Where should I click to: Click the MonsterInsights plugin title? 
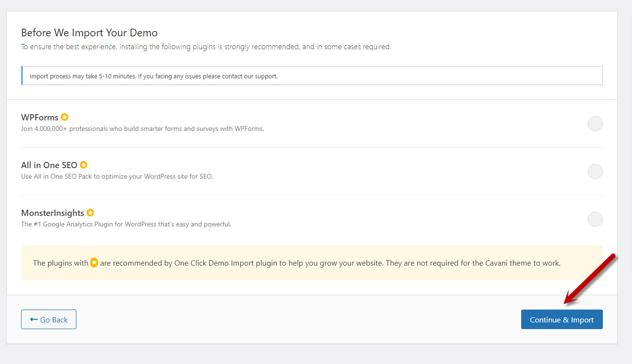(53, 213)
